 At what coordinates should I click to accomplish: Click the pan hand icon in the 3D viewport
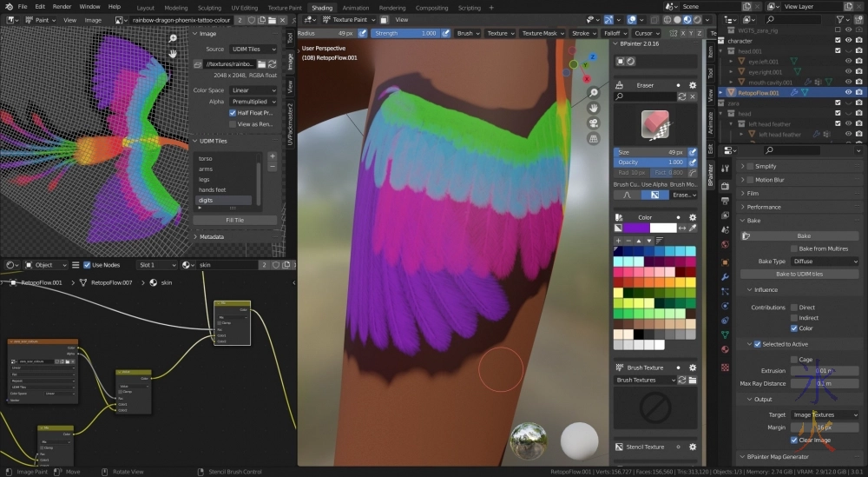coord(593,107)
